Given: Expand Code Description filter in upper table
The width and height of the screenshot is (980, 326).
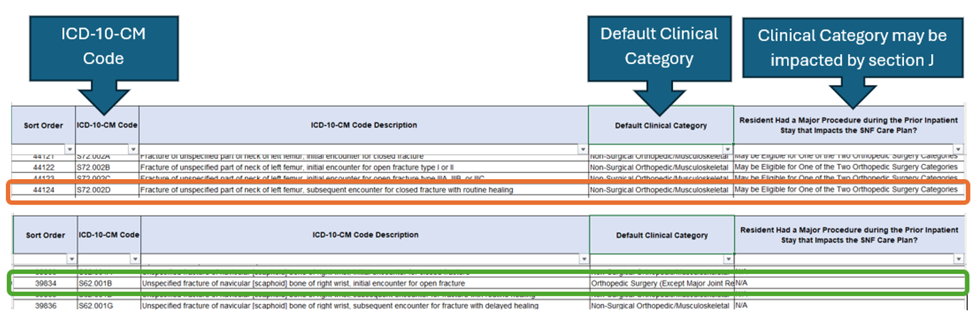Looking at the screenshot, I should point(582,149).
